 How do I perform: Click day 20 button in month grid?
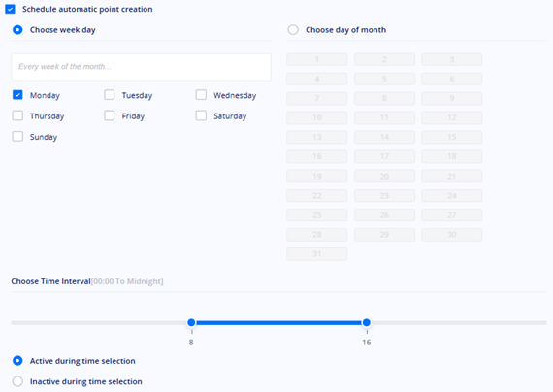tap(384, 176)
